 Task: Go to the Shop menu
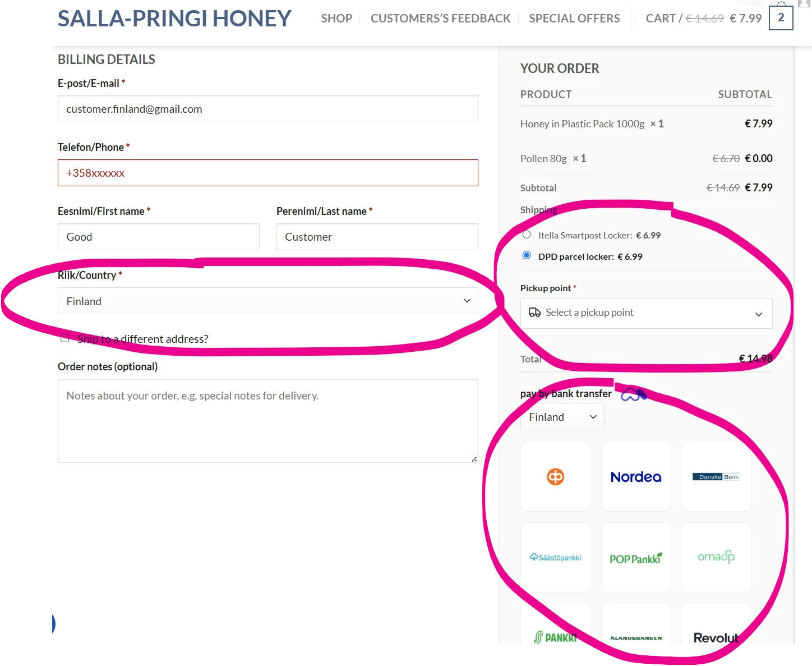coord(336,19)
